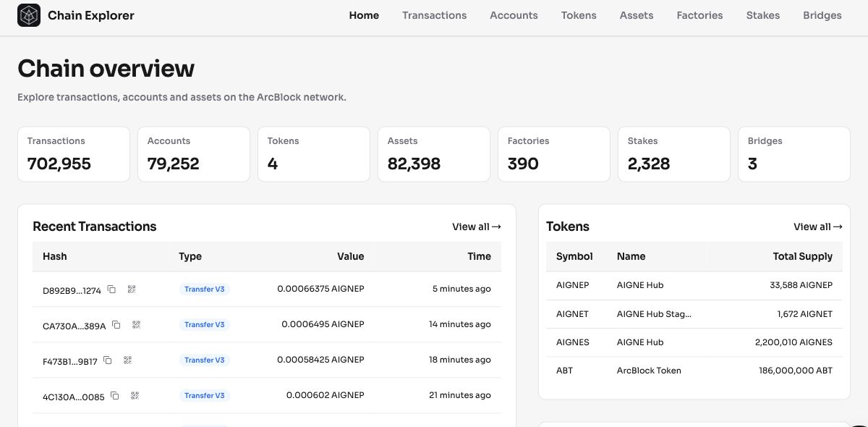Show QR code for CA730A...389A
868x427 pixels.
point(136,324)
